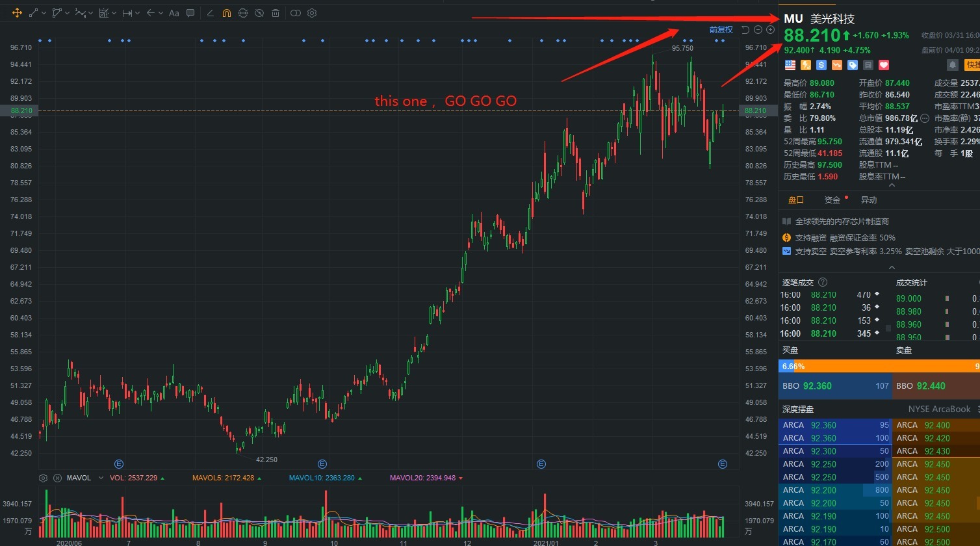
Task: Open trend line tool dropdown arrow
Action: [44, 14]
